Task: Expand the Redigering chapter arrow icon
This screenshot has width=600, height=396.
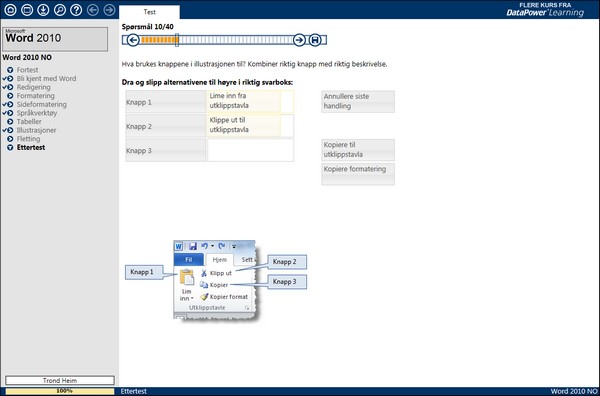Action: point(10,87)
